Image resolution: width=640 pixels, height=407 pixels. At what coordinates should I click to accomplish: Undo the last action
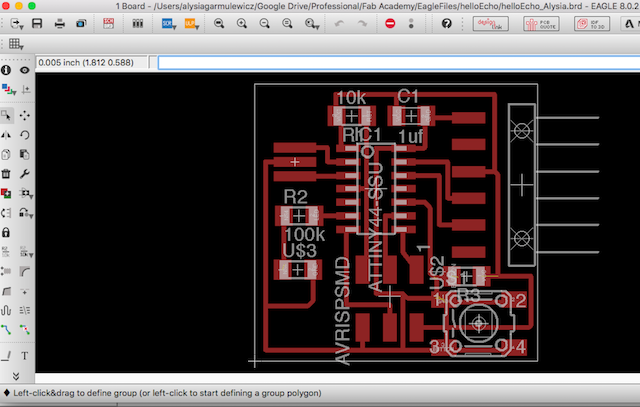[x=339, y=24]
